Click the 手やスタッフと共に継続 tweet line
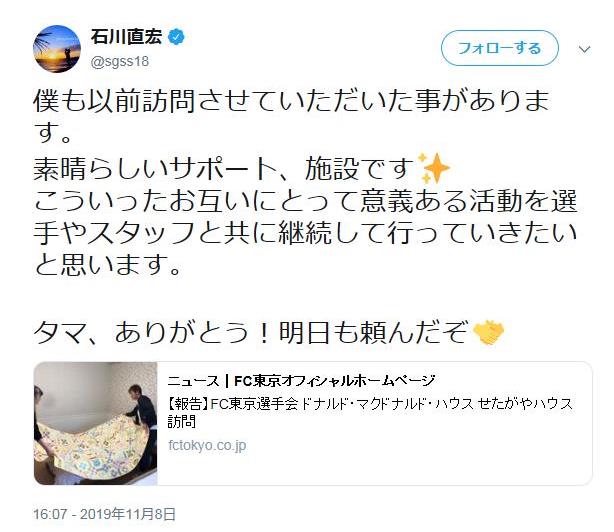 click(x=305, y=233)
